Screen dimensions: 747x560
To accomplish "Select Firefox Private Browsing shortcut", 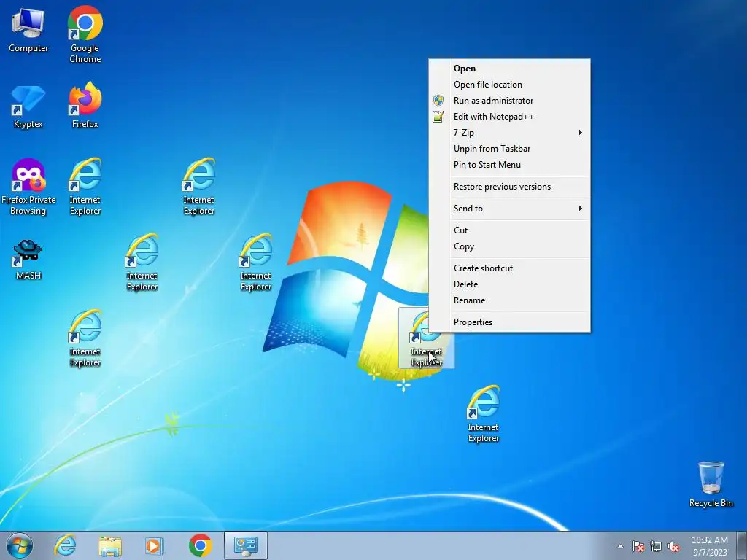I will click(x=28, y=187).
